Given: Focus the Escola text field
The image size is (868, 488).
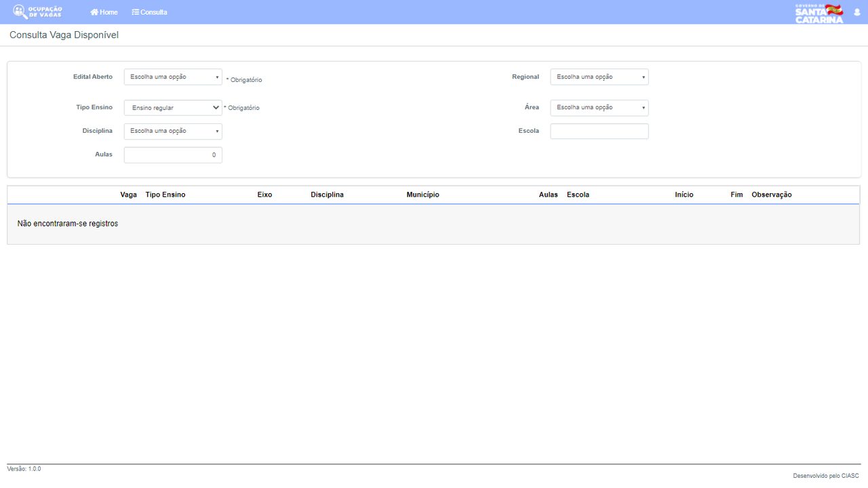Looking at the screenshot, I should pos(599,131).
